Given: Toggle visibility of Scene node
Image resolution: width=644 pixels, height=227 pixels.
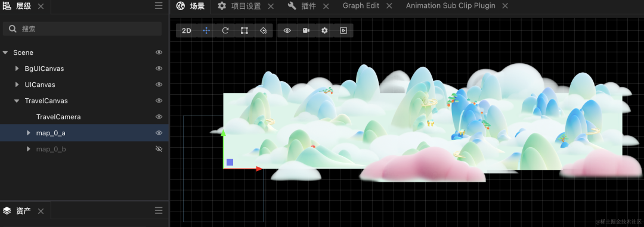Looking at the screenshot, I should (x=159, y=52).
